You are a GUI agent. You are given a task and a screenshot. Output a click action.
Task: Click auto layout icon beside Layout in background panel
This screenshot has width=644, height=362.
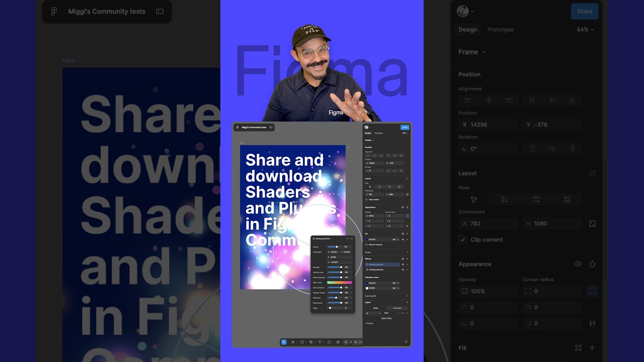tap(592, 173)
